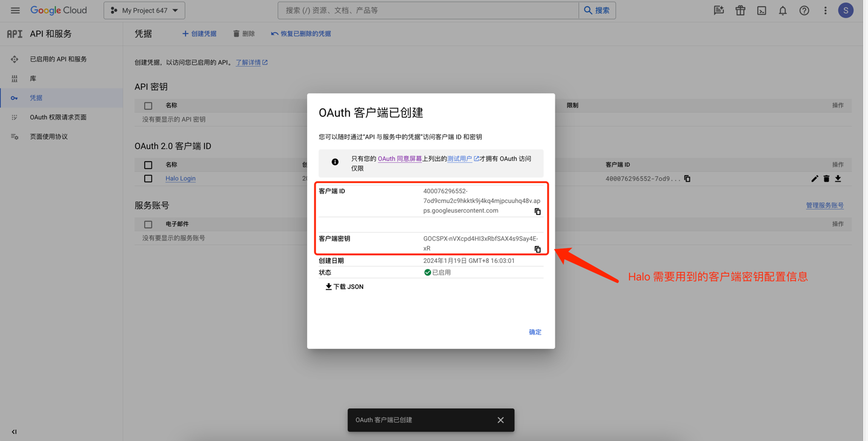Viewport: 868px width, 441px height.
Task: Toggle the OAuth 2.0 client header checkbox
Action: point(148,165)
